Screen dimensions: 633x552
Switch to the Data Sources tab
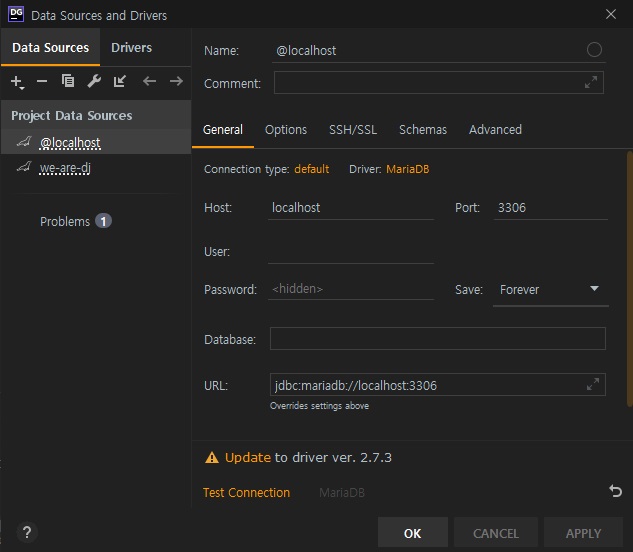tap(50, 48)
